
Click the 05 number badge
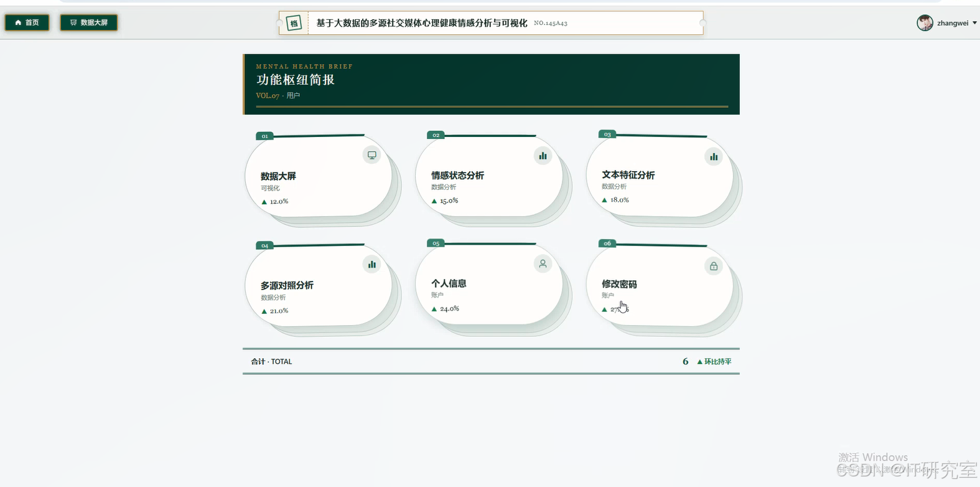[x=436, y=243]
